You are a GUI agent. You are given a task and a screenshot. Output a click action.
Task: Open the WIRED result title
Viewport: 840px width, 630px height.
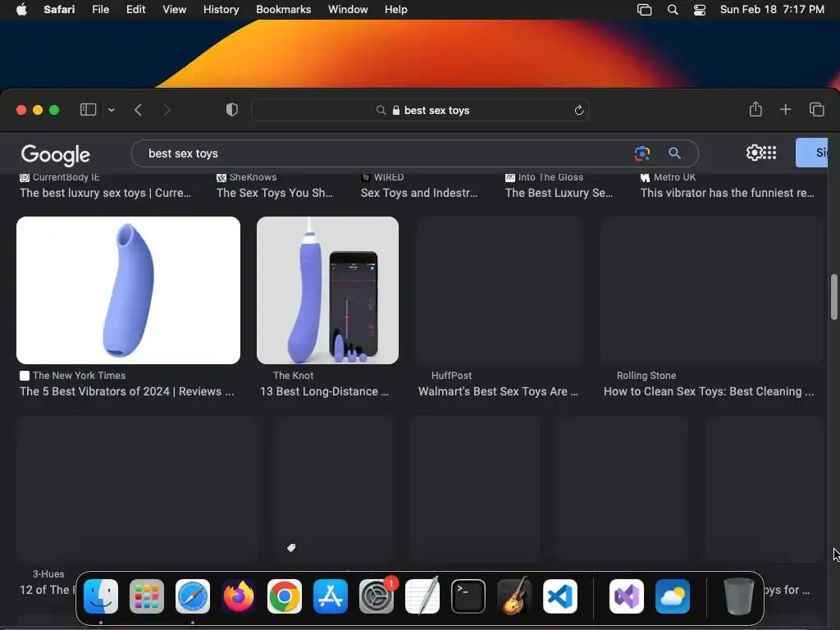(x=419, y=193)
